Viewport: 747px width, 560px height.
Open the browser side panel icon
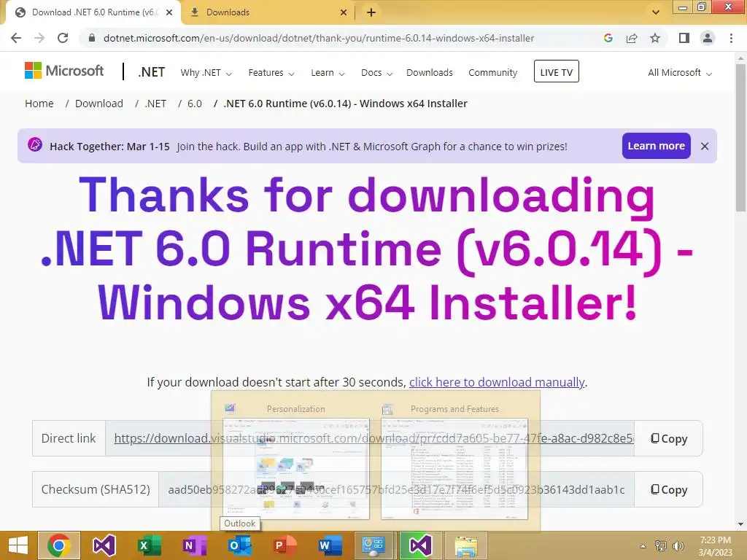(x=684, y=38)
